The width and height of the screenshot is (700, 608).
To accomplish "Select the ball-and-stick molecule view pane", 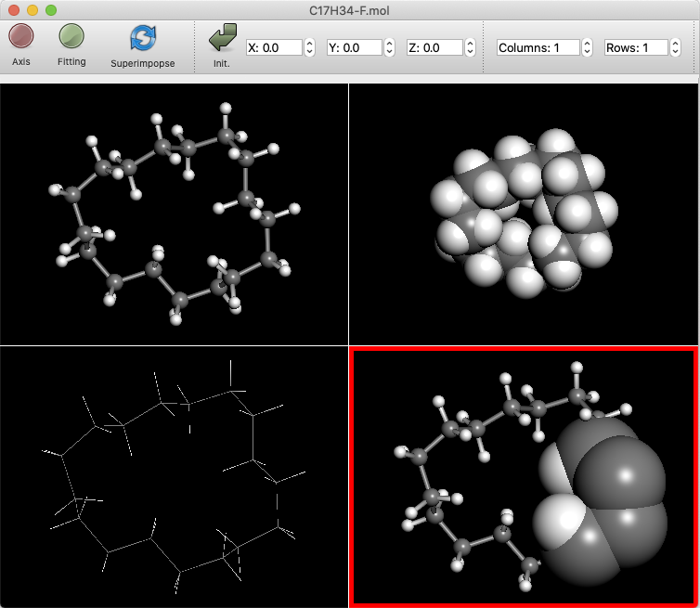I will [175, 214].
